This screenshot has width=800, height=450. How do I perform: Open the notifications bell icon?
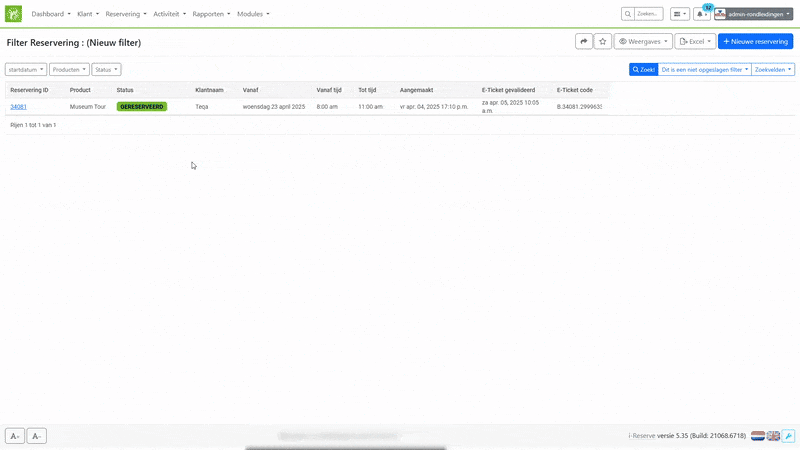tap(701, 14)
